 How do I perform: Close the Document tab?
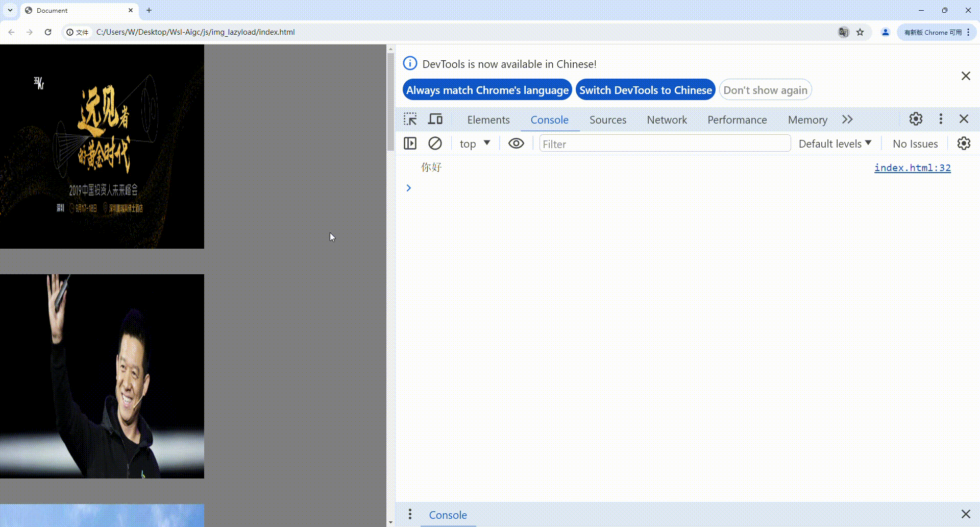(x=131, y=10)
